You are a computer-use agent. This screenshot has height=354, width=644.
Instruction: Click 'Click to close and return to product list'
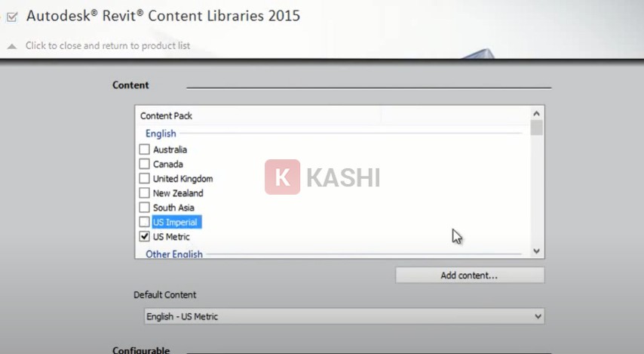[108, 46]
